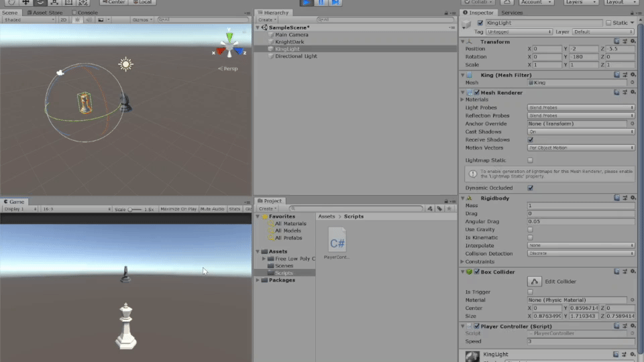Switch to the Console tab

click(85, 12)
